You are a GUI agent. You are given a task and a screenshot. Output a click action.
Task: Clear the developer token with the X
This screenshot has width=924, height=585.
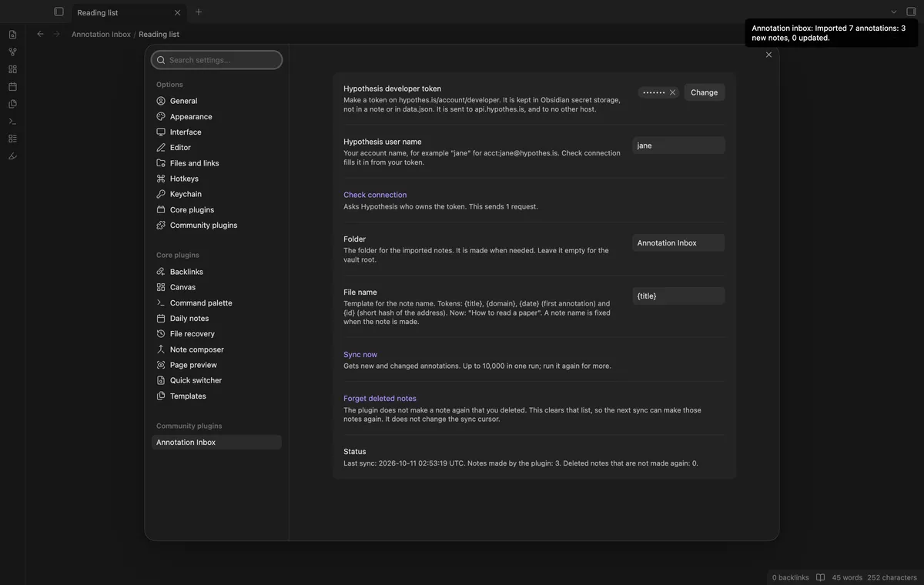(x=672, y=92)
